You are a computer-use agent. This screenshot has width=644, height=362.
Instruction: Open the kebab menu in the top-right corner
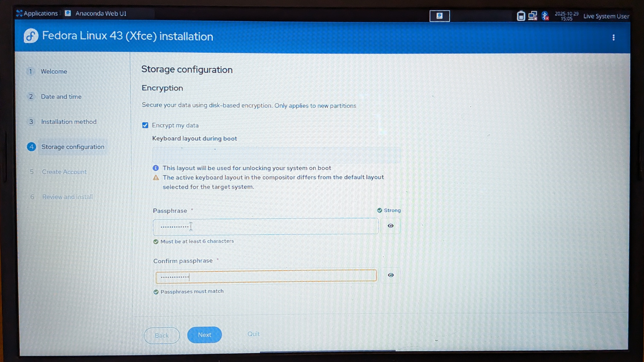pos(613,37)
